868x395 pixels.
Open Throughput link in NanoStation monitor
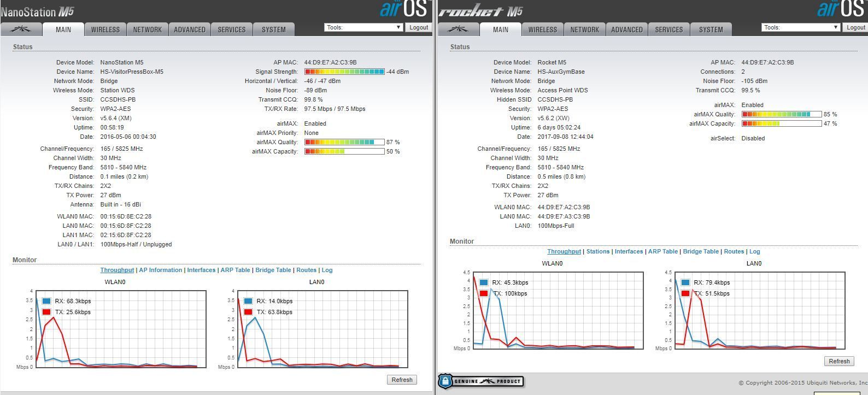point(117,270)
